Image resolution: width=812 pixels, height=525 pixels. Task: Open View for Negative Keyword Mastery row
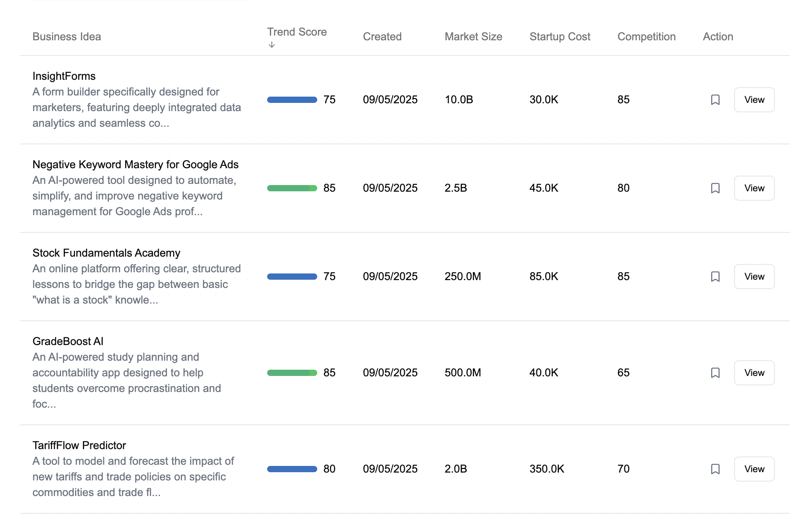click(754, 188)
